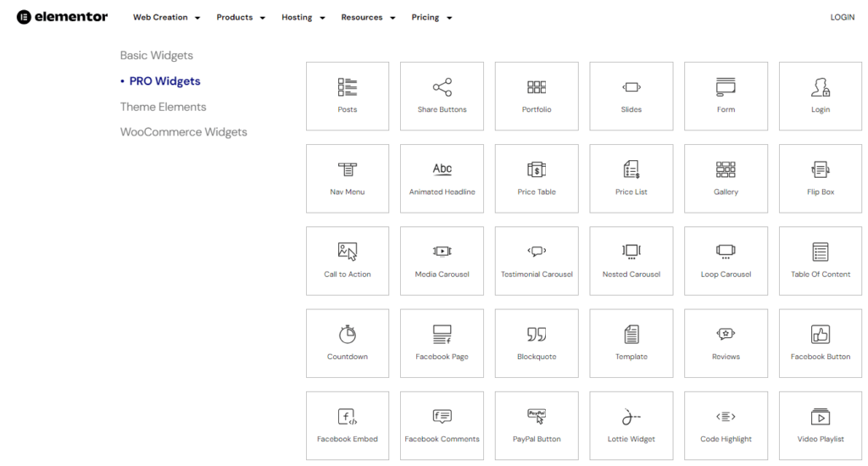Go to home via Elementor logo

pyautogui.click(x=63, y=17)
